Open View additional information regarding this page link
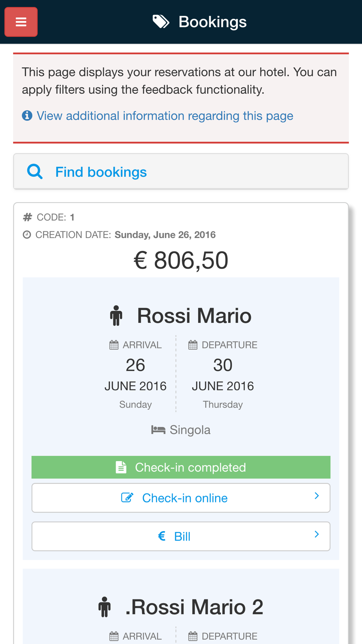Image resolution: width=362 pixels, height=644 pixels. click(x=165, y=116)
